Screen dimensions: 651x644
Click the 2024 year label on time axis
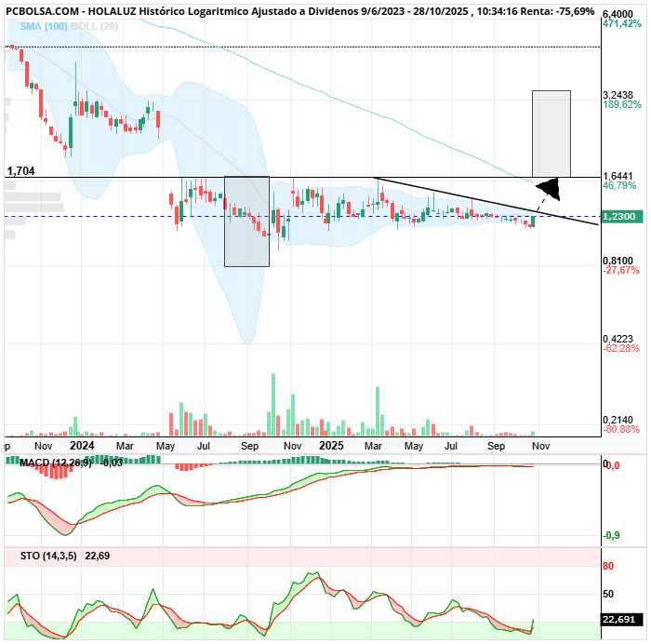coord(82,445)
